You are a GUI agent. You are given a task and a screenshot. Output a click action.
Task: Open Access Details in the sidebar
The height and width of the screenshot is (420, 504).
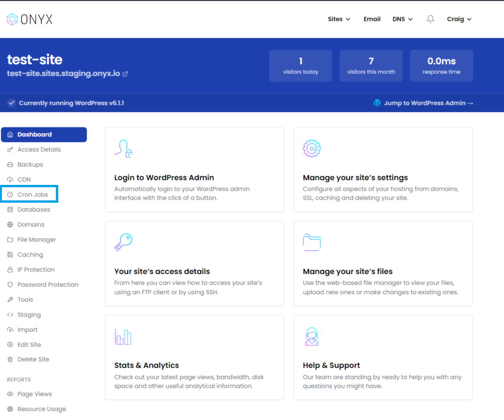click(x=39, y=150)
